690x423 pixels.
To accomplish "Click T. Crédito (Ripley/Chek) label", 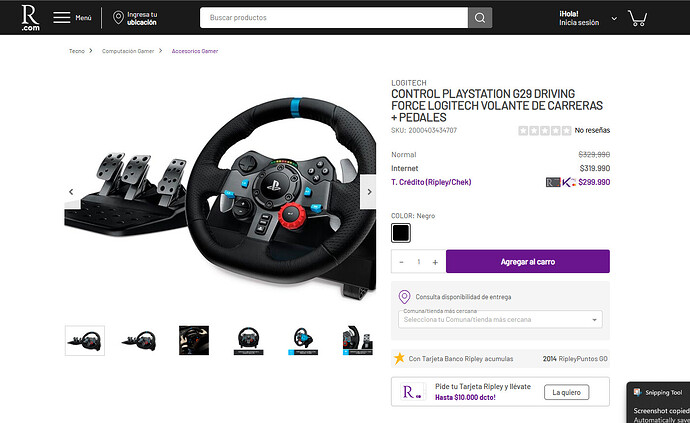I will (431, 182).
